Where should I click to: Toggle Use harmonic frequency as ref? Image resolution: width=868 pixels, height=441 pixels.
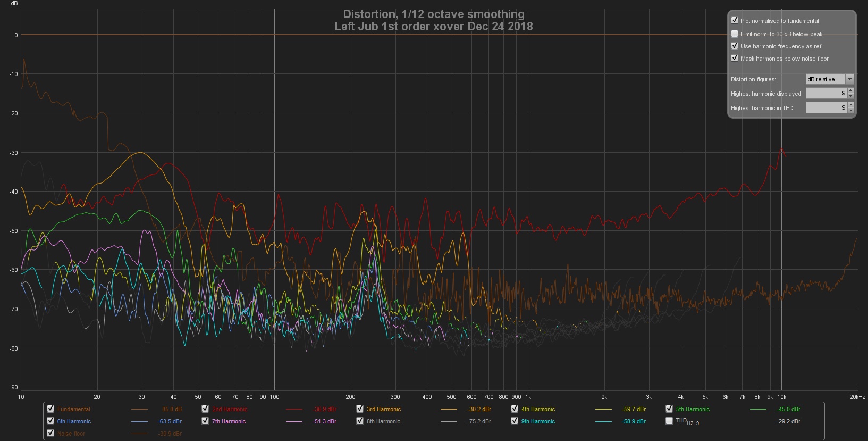click(735, 46)
